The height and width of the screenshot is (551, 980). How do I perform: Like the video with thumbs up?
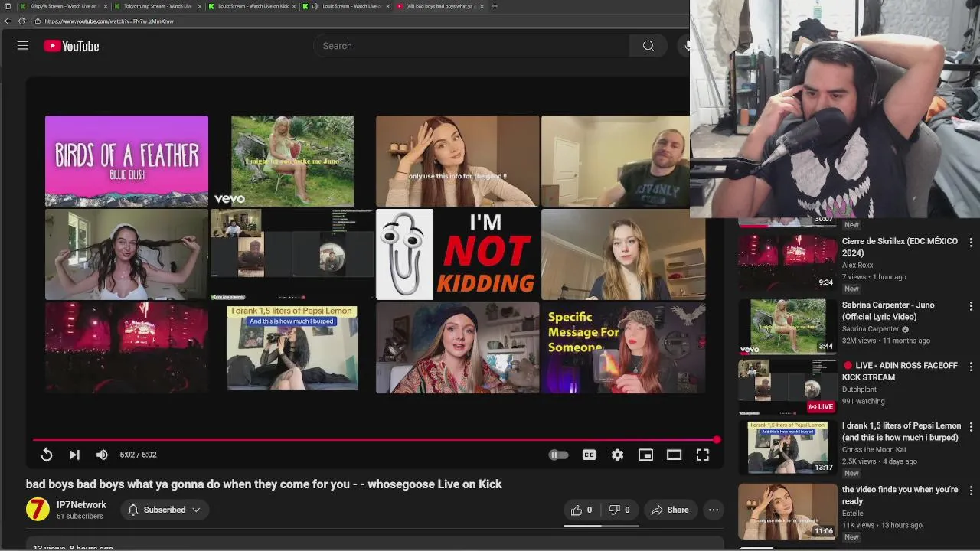click(582, 510)
